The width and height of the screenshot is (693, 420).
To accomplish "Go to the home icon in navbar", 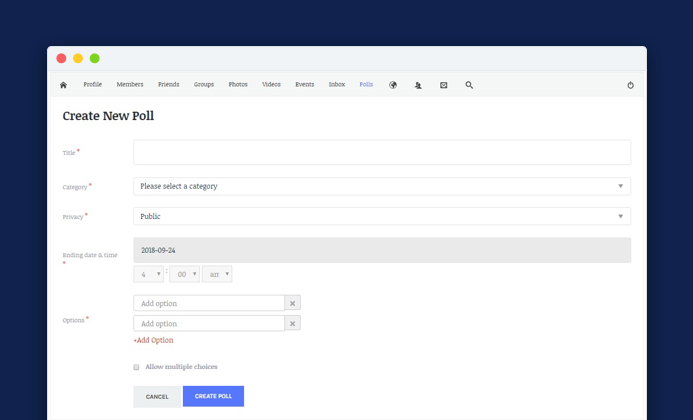I will pyautogui.click(x=63, y=85).
